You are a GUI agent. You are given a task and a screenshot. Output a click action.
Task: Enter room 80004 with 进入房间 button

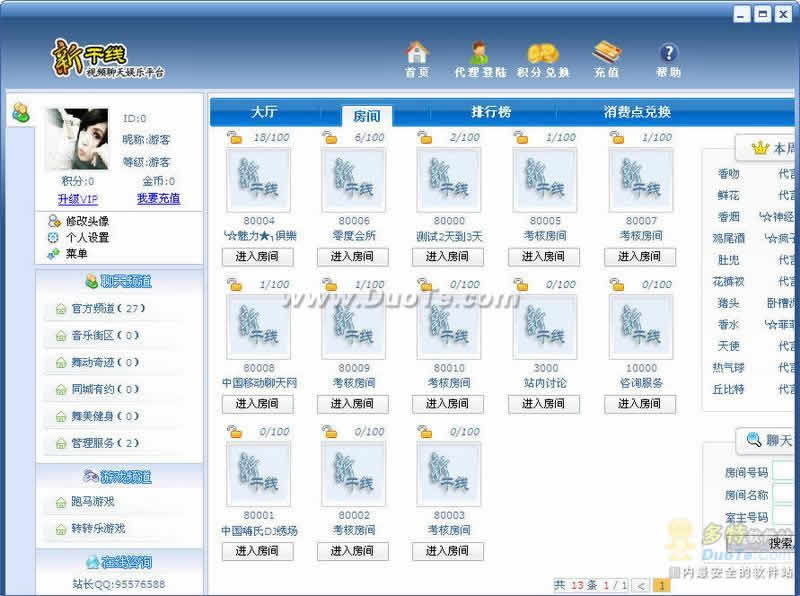click(257, 257)
